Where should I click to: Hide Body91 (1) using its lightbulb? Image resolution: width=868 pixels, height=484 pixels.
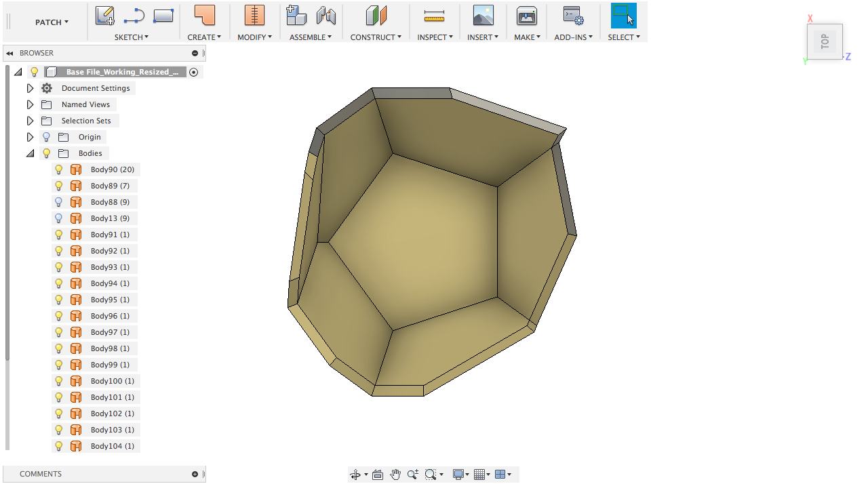59,235
